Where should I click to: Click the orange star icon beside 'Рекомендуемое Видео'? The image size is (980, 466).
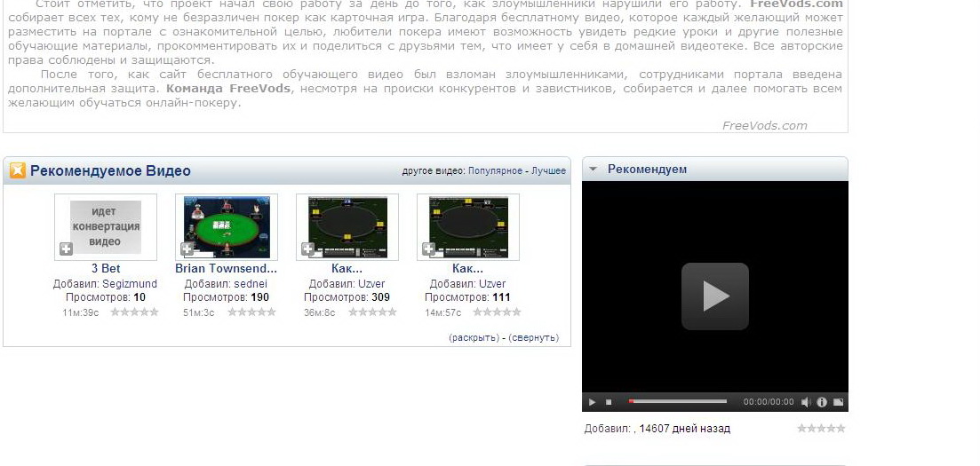[x=18, y=170]
